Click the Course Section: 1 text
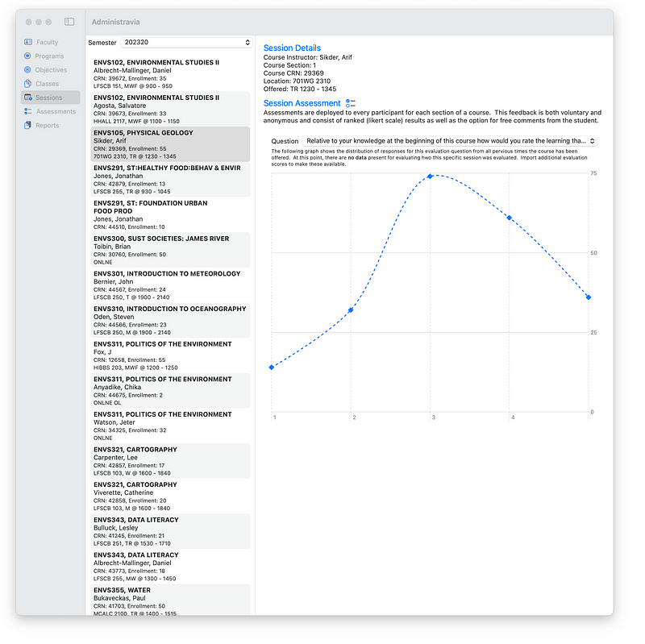Viewport: 645px width, 644px height. click(x=289, y=65)
